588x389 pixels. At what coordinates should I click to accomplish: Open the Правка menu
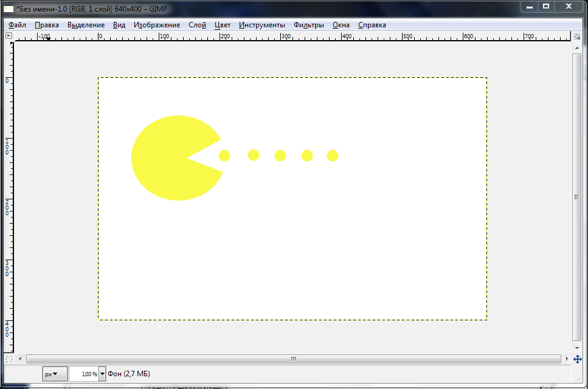tap(46, 25)
